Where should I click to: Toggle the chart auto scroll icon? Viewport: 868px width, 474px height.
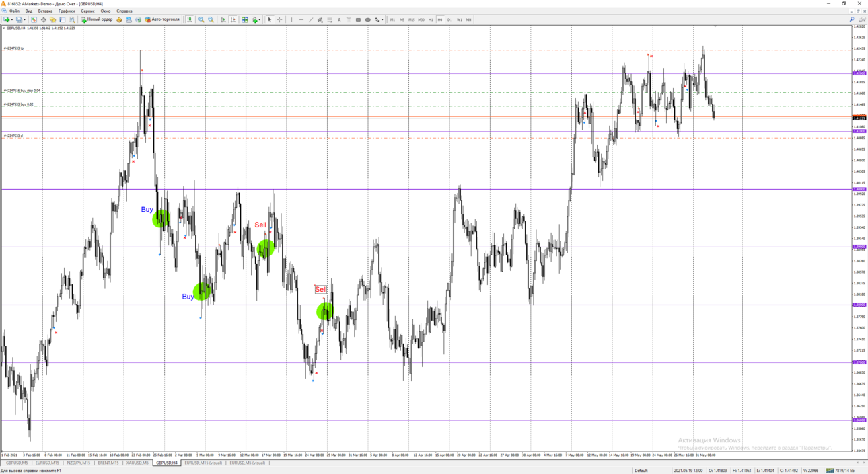coord(223,19)
